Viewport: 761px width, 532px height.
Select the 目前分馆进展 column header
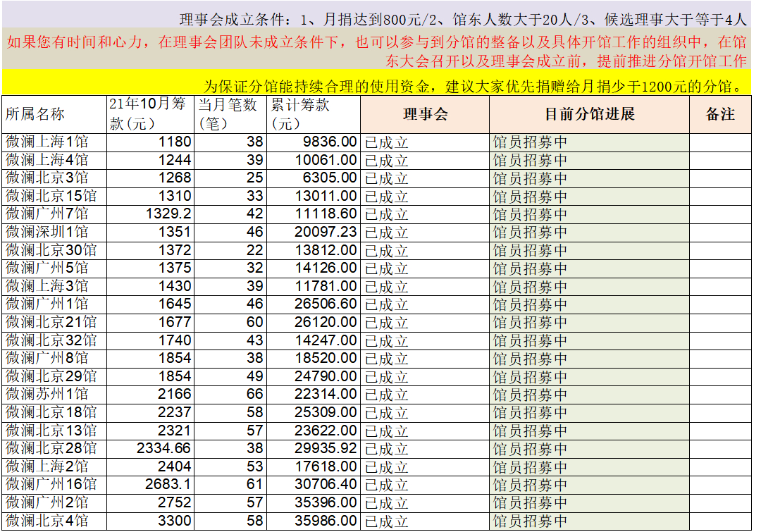point(589,114)
